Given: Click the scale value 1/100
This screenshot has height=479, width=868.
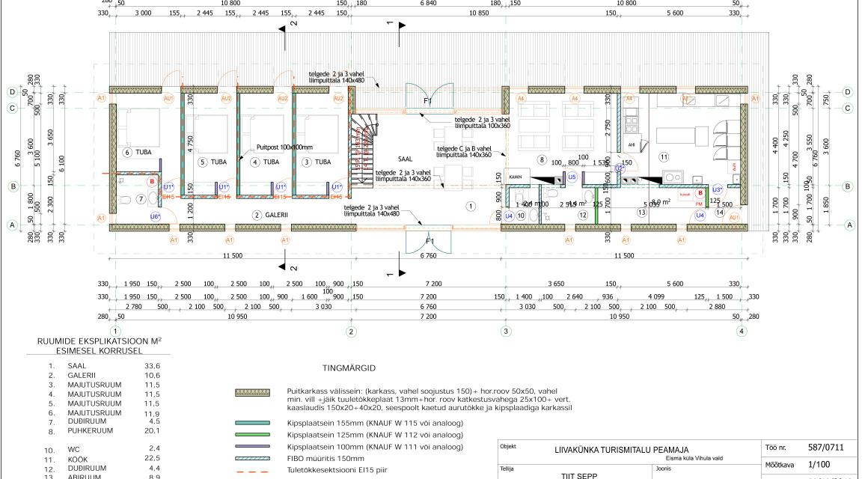Looking at the screenshot, I should [x=819, y=465].
